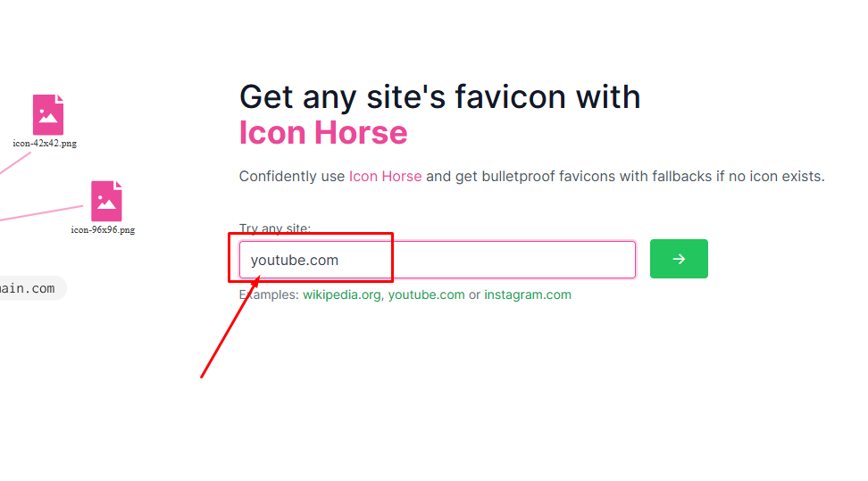The height and width of the screenshot is (481, 868).
Task: Click the "bulletproof favicons with fallbacks" description text
Action: pos(597,176)
